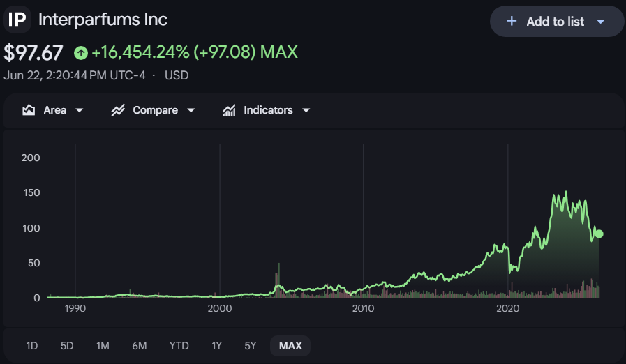This screenshot has height=364, width=626.
Task: Expand the Add to list dropdown arrow
Action: click(x=600, y=22)
